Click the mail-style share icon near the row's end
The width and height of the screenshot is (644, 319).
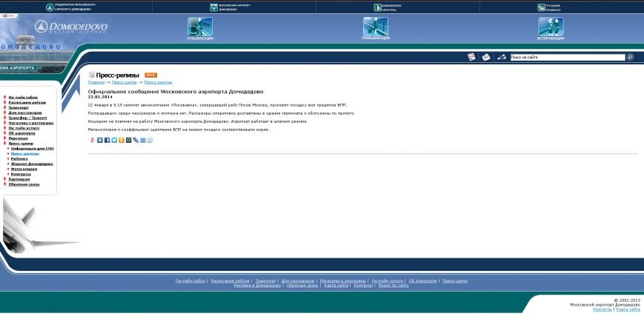143,140
